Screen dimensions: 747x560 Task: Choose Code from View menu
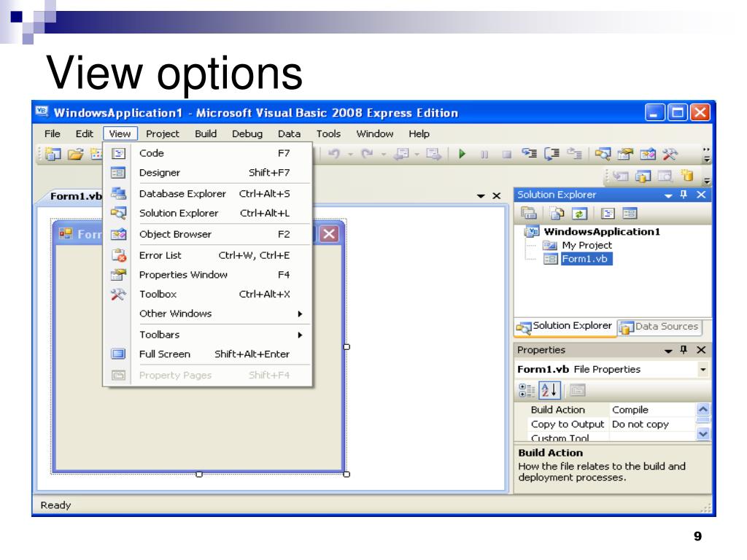pos(208,153)
